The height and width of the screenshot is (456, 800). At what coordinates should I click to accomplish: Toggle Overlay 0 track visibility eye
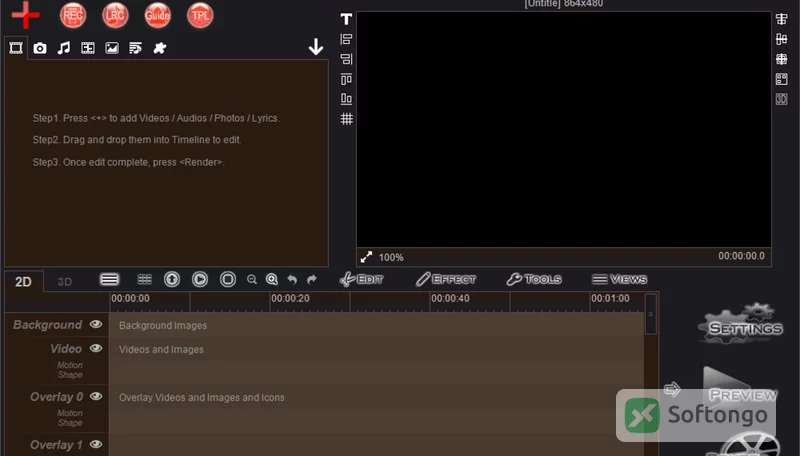coord(96,396)
